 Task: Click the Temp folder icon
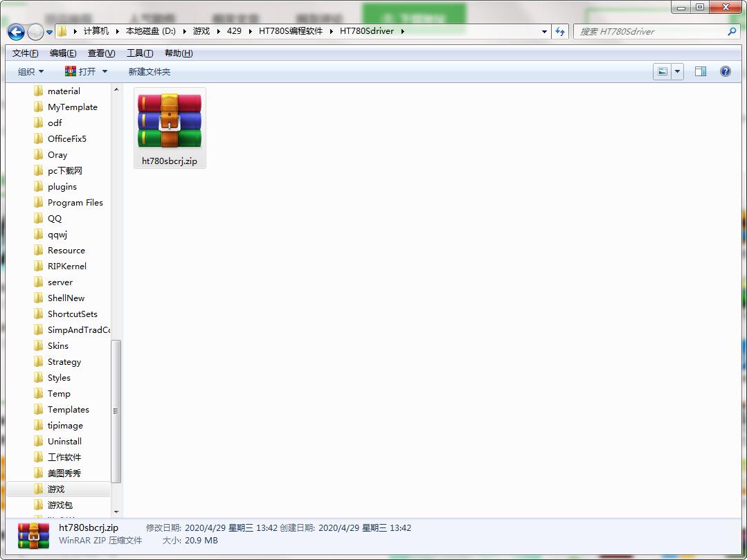pos(39,393)
